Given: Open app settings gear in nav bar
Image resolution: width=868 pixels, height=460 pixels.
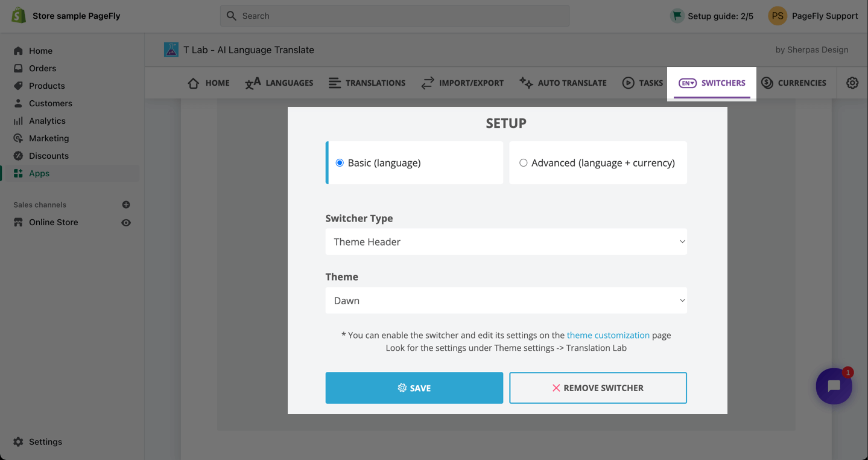Looking at the screenshot, I should [852, 83].
